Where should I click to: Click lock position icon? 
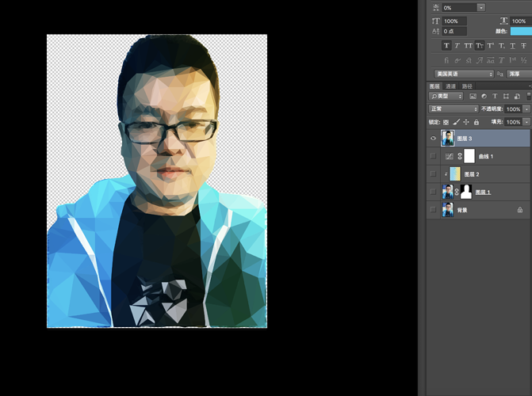pyautogui.click(x=466, y=122)
